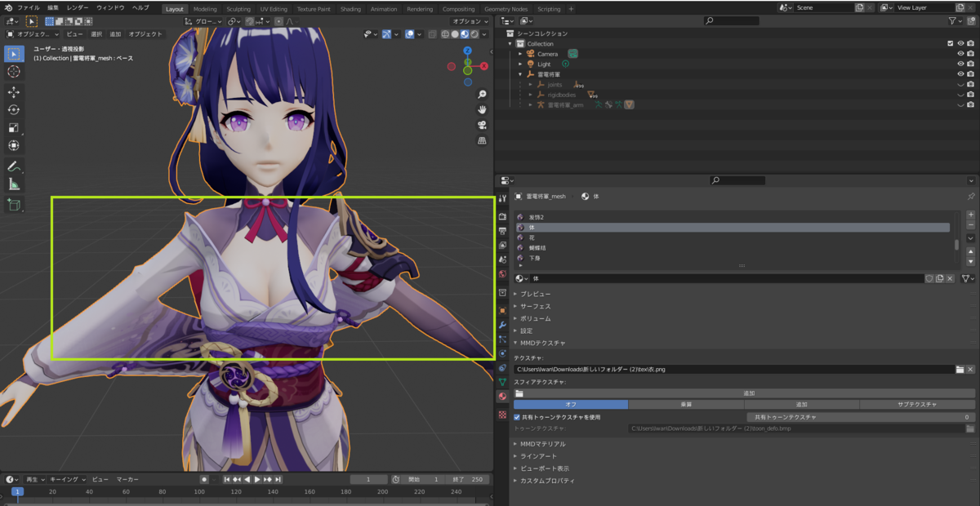Select the オフ sphere texture mode

click(x=571, y=405)
